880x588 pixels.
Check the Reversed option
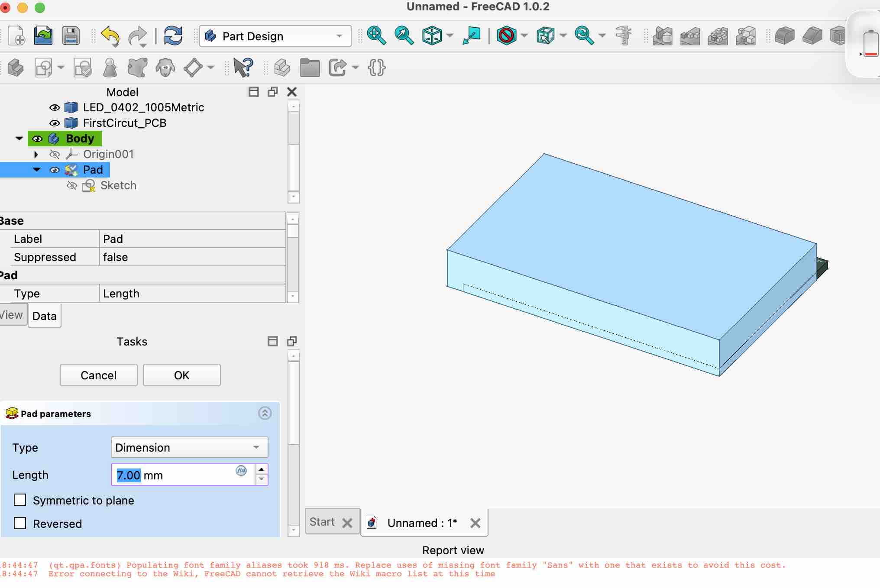coord(20,523)
